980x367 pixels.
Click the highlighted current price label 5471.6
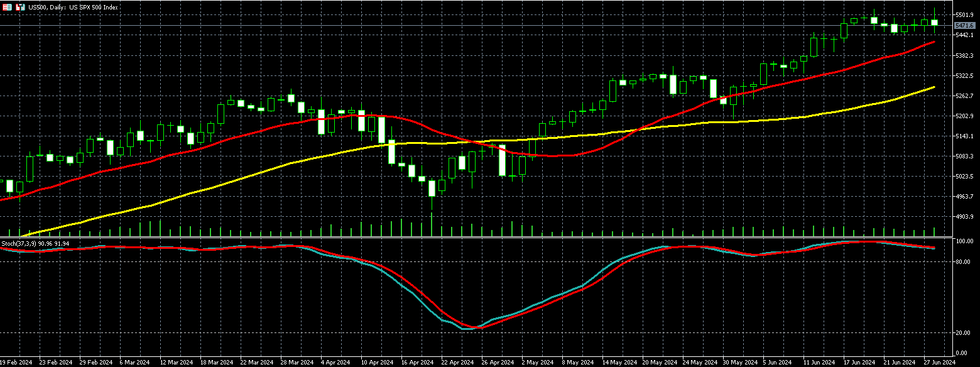(x=964, y=25)
